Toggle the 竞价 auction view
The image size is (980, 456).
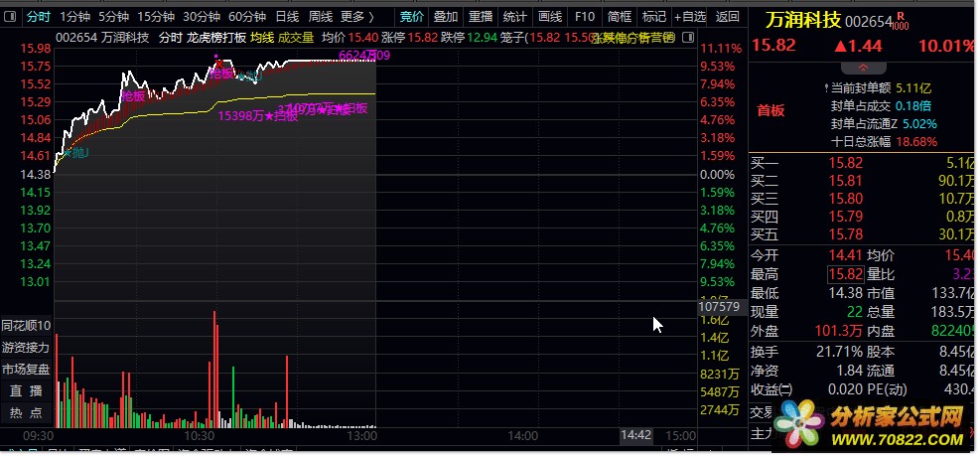click(411, 17)
